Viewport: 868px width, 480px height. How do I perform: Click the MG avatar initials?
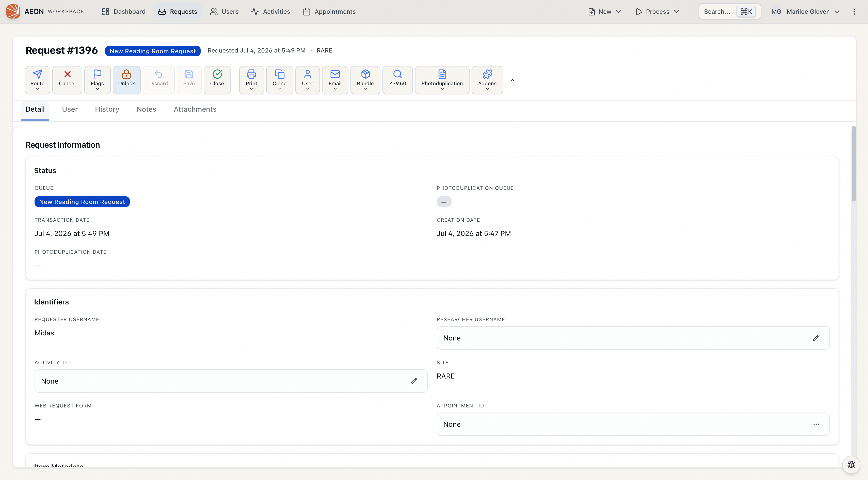776,11
